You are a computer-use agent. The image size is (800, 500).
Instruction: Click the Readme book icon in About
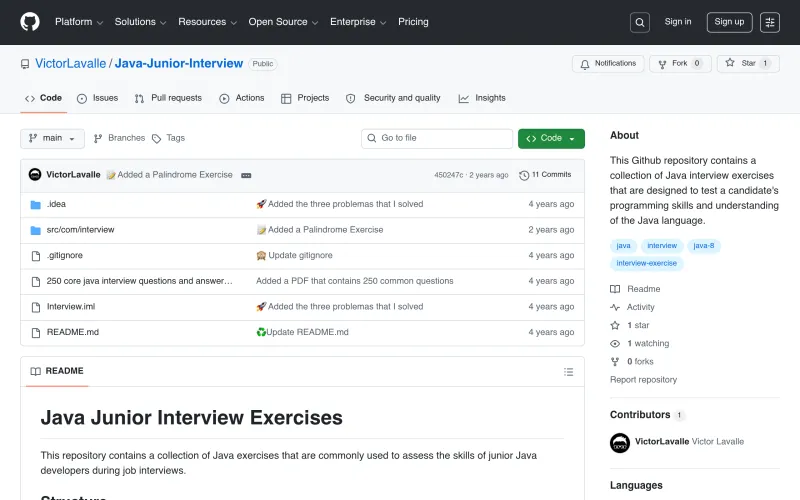point(615,289)
